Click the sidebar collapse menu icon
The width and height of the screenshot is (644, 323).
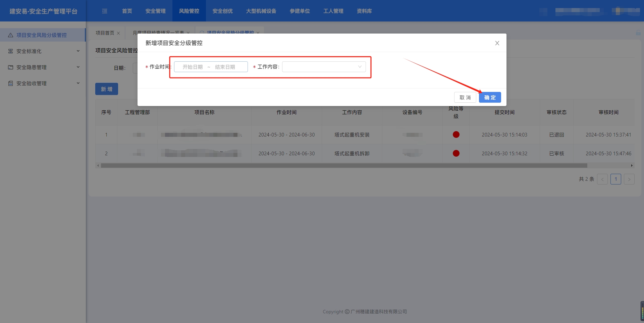click(105, 11)
